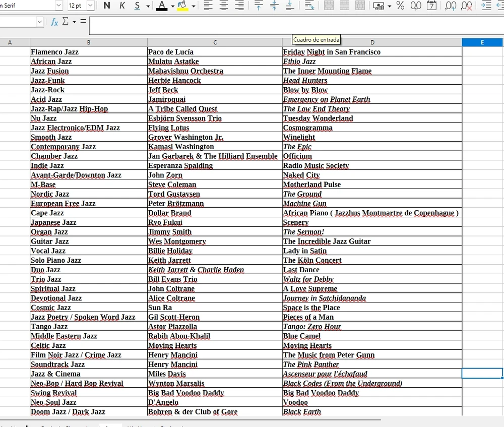Screen dimensions: 504x427
Task: Click 'The Köln Concert' cell
Action: click(x=372, y=260)
